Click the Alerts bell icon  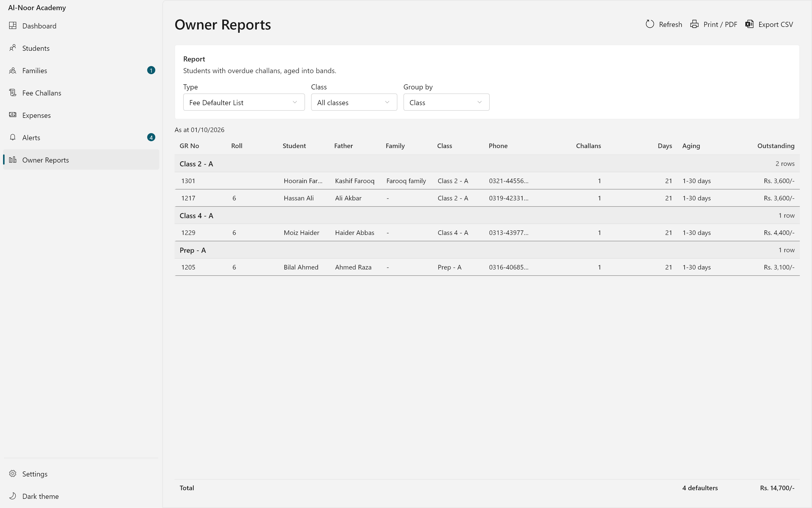pyautogui.click(x=13, y=137)
